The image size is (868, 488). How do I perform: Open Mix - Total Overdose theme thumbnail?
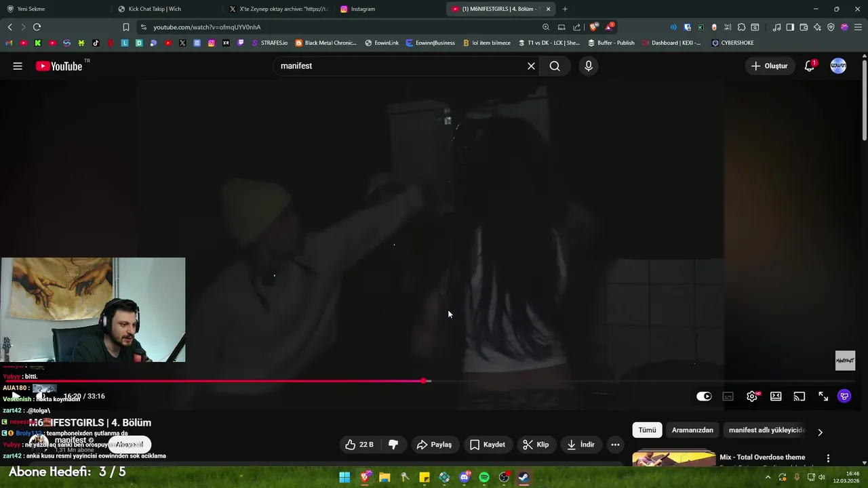[x=674, y=459]
